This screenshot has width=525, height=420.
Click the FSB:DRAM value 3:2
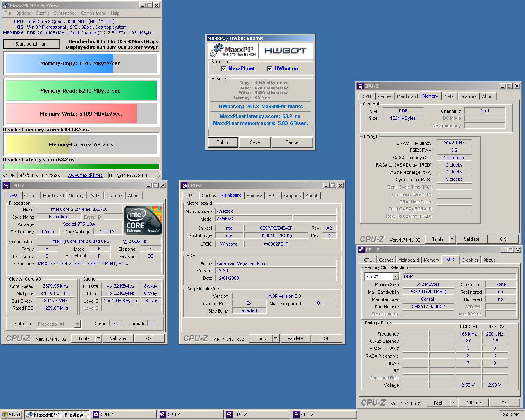pyautogui.click(x=454, y=150)
